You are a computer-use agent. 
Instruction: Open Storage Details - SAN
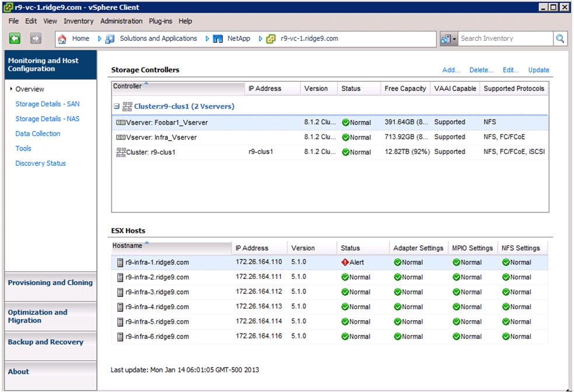47,104
